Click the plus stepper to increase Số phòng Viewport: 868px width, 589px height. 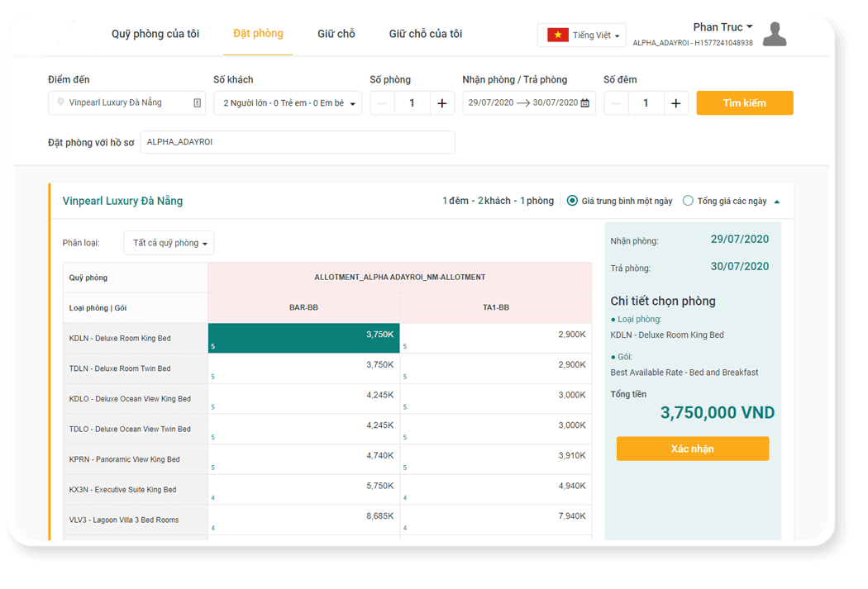pos(441,103)
